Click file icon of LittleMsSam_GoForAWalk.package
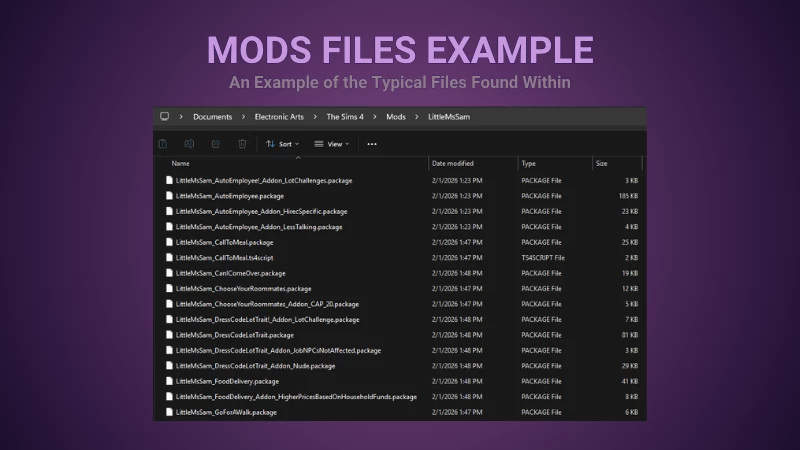Viewport: 800px width, 450px height. (x=169, y=412)
